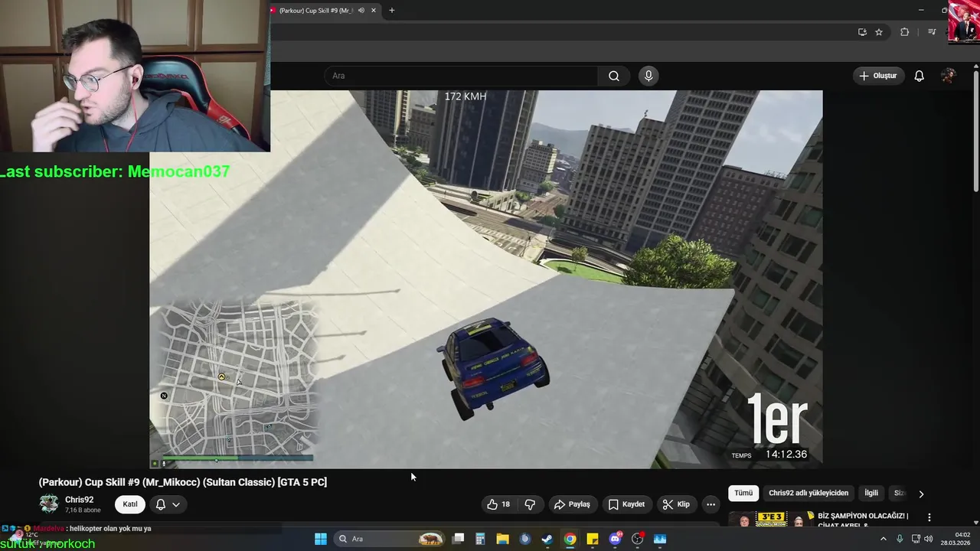The image size is (980, 551).
Task: Open the Windows Start menu
Action: tap(321, 539)
